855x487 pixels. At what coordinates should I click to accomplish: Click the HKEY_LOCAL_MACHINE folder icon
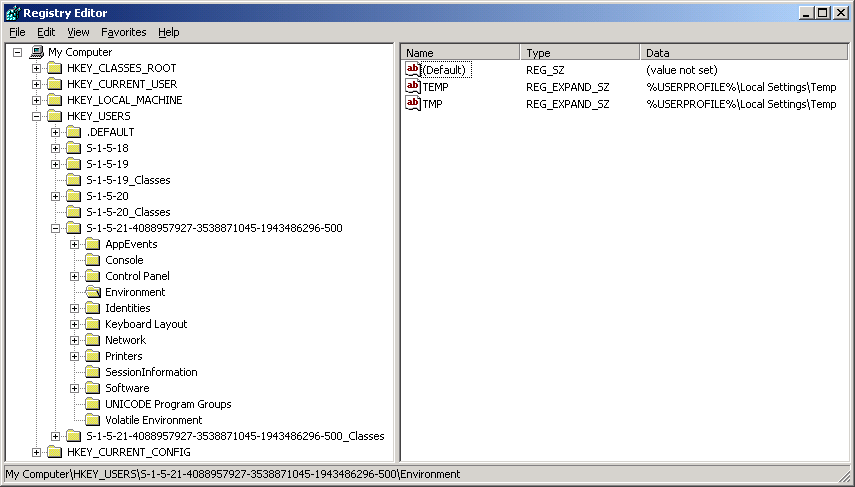coord(54,100)
